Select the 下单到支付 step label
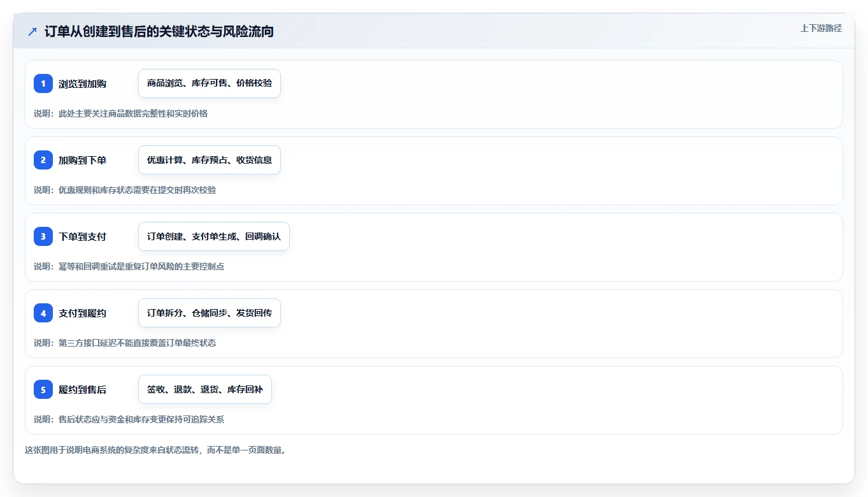Viewport: 868px width, 497px height. (x=82, y=237)
